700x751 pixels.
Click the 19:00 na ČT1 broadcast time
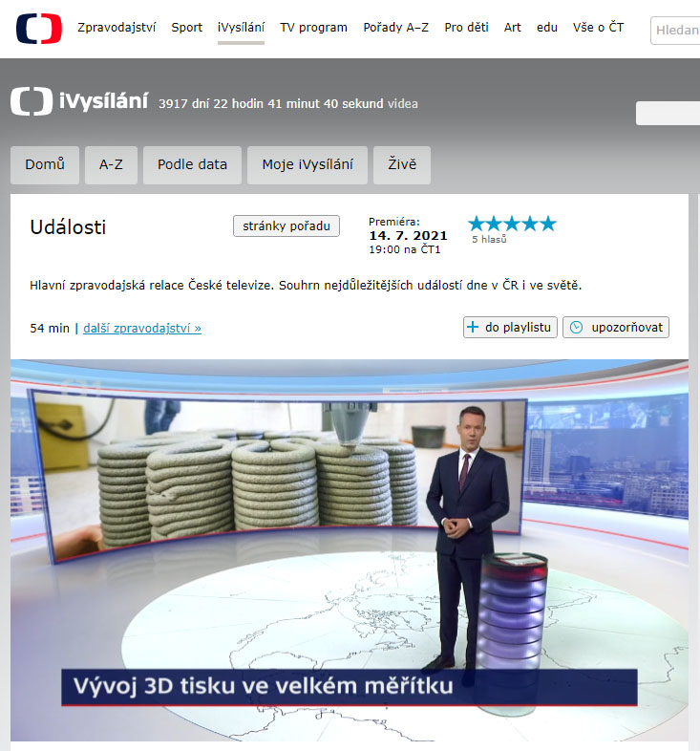(x=405, y=249)
